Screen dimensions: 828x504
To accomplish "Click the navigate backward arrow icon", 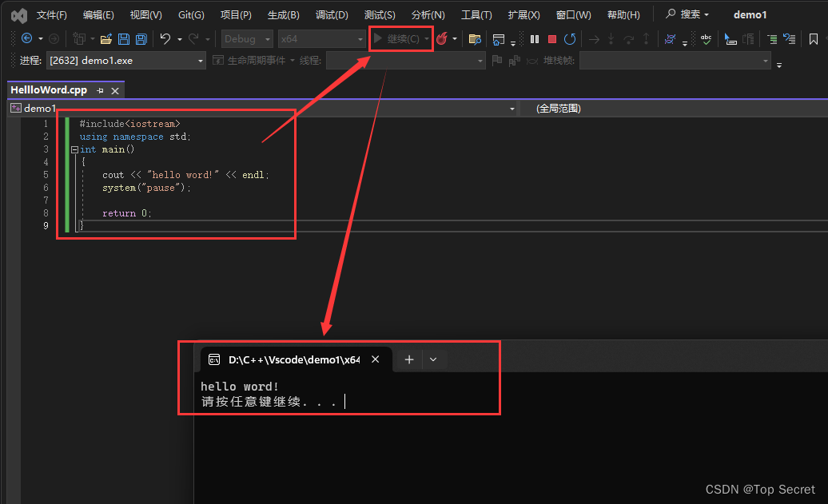I will tap(26, 38).
